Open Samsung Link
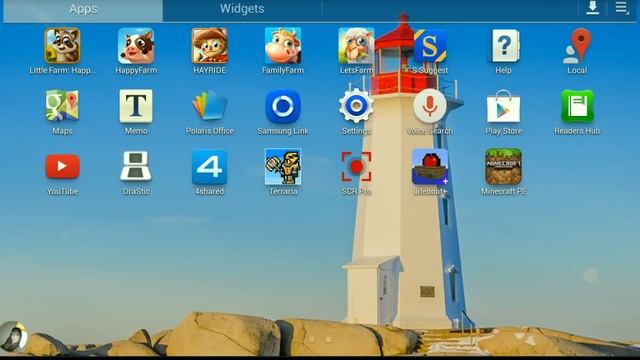The height and width of the screenshot is (360, 640). (283, 106)
